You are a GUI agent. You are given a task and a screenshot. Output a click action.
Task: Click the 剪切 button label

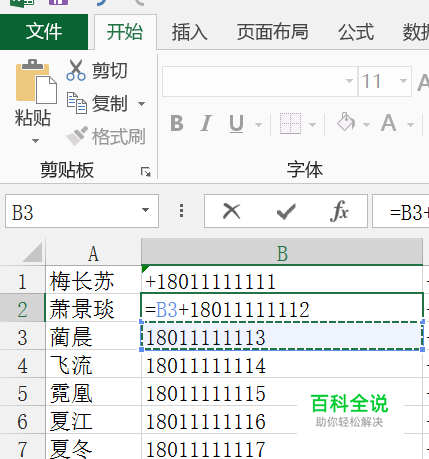[110, 71]
